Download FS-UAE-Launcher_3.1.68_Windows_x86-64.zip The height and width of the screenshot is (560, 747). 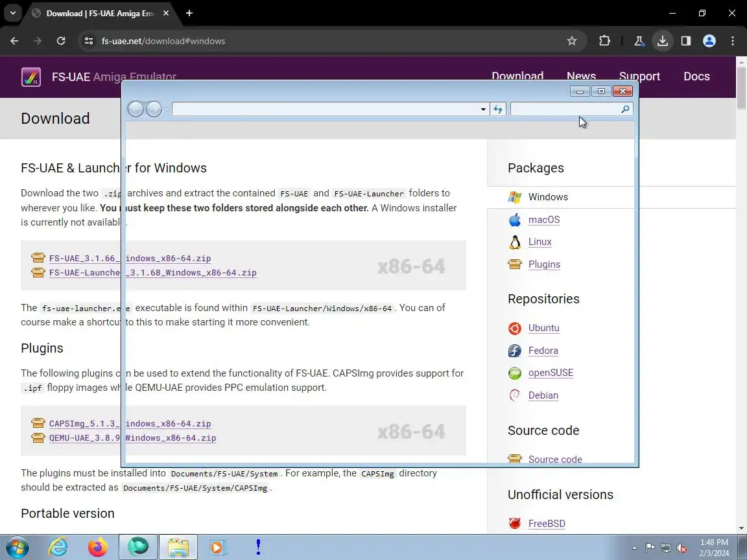click(153, 273)
